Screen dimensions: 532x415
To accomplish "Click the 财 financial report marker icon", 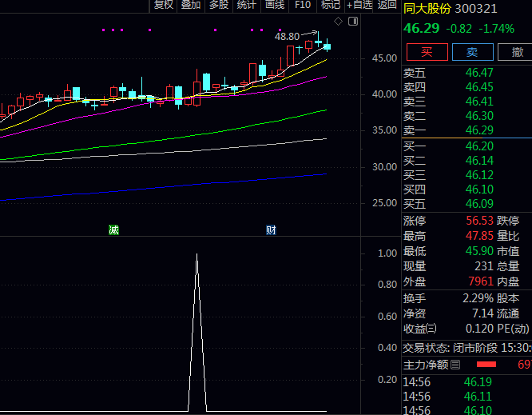I will coord(271,230).
